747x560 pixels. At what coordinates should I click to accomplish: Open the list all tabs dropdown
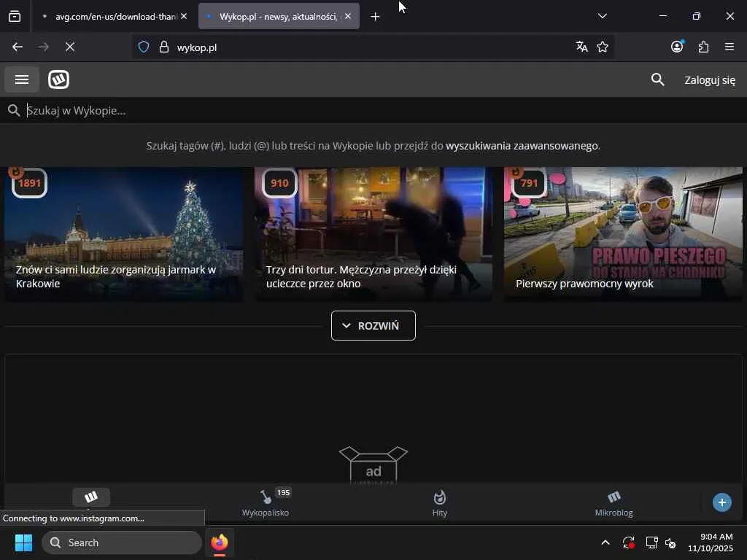(x=602, y=16)
